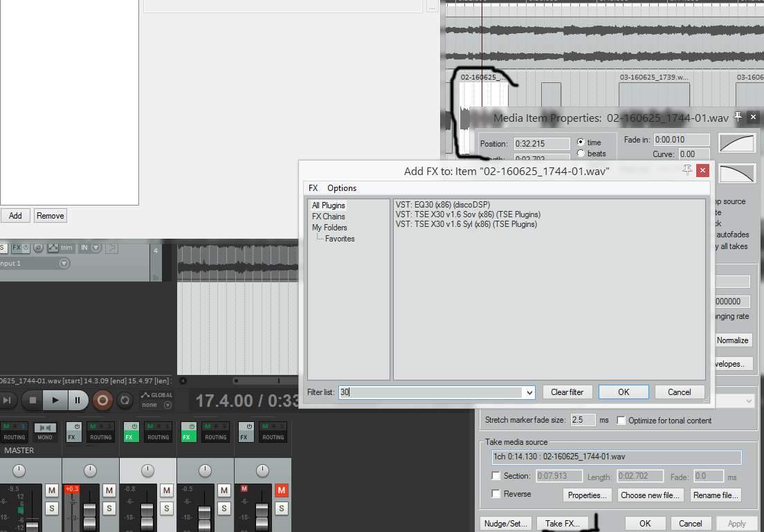This screenshot has width=764, height=532.
Task: Select FX Chains in the plugin tree
Action: 328,217
